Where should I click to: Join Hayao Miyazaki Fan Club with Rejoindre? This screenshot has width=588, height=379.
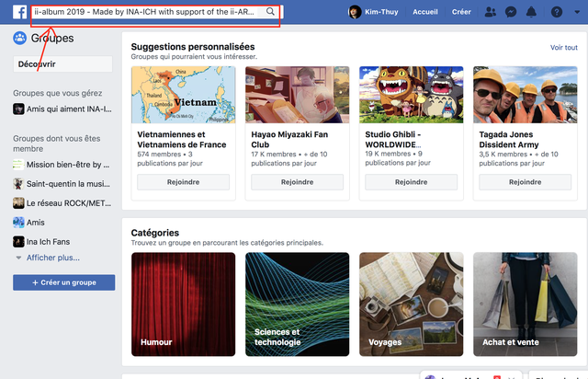coord(297,182)
